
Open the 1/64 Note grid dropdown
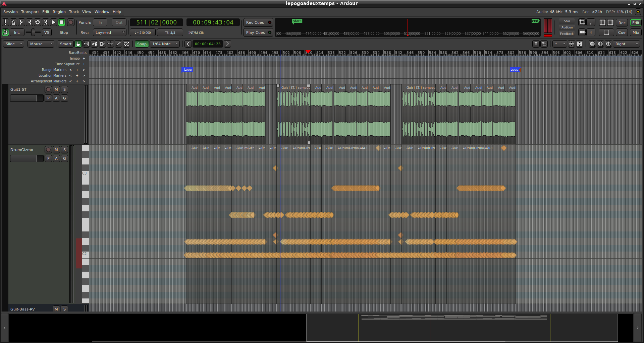[x=165, y=44]
